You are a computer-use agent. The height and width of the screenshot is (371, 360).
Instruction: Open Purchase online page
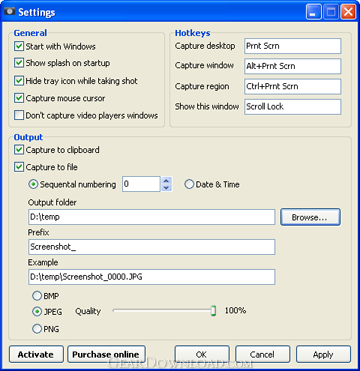click(x=106, y=354)
